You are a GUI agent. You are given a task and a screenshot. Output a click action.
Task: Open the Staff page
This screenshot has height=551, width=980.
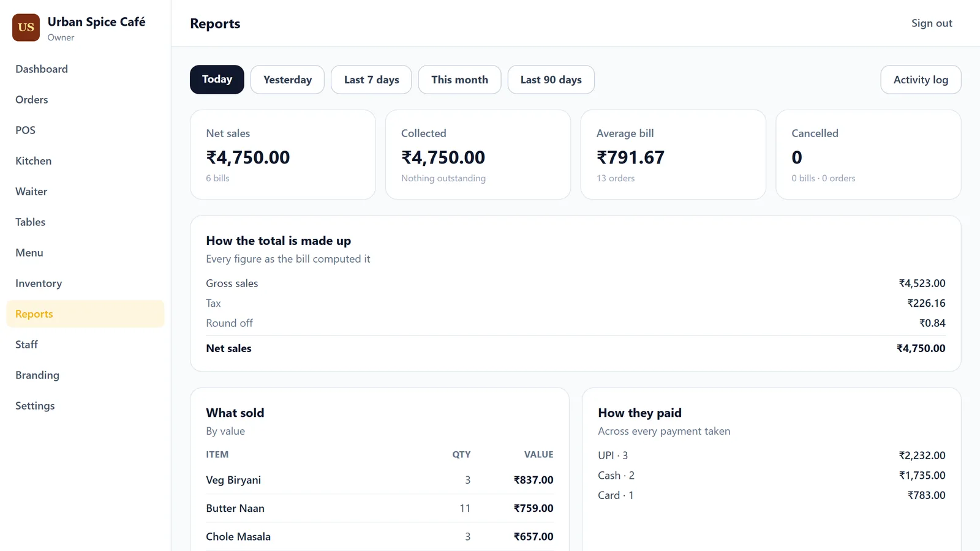(85, 345)
